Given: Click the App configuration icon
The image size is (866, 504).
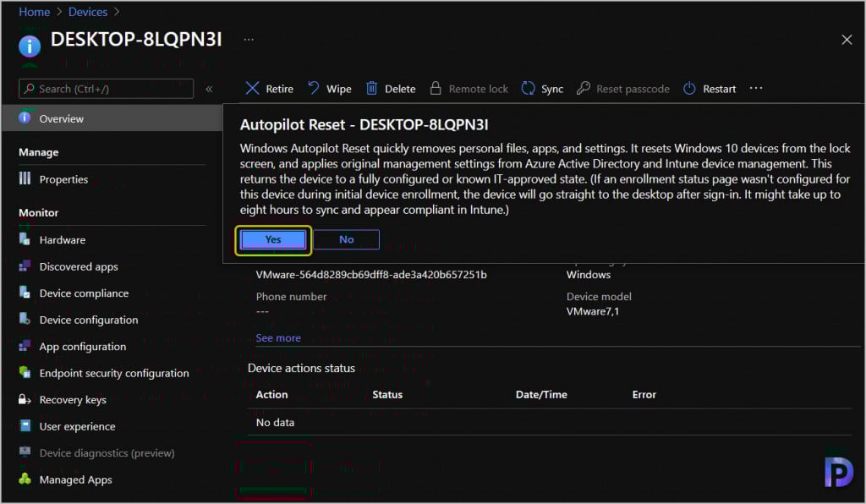Looking at the screenshot, I should [x=25, y=346].
